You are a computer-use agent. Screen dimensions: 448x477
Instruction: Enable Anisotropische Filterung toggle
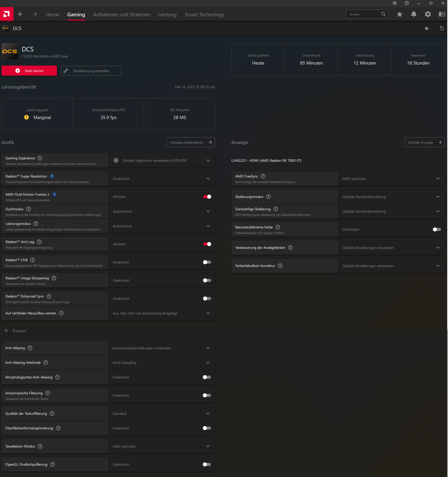[x=207, y=395]
